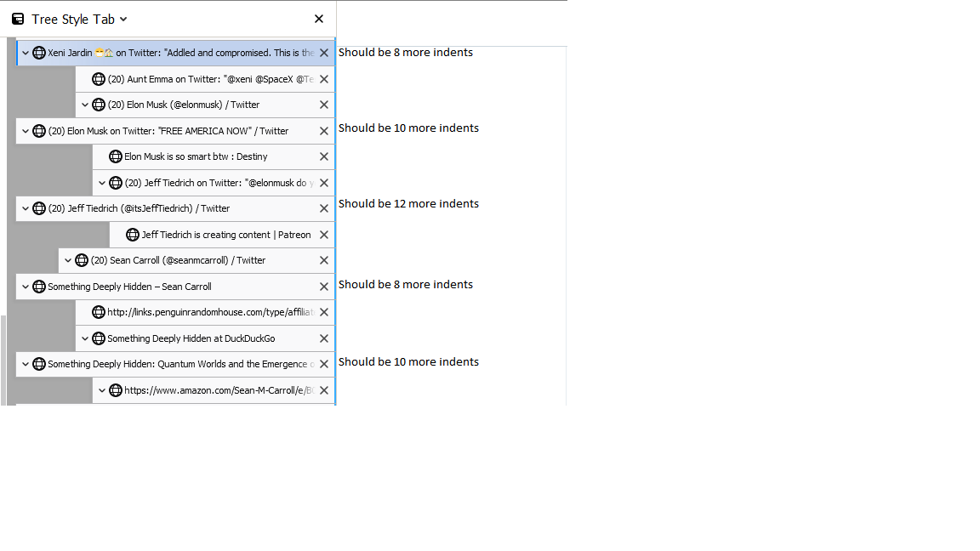Image resolution: width=980 pixels, height=551 pixels.
Task: Click globe favicon of DuckDuckGo tab
Action: (98, 338)
